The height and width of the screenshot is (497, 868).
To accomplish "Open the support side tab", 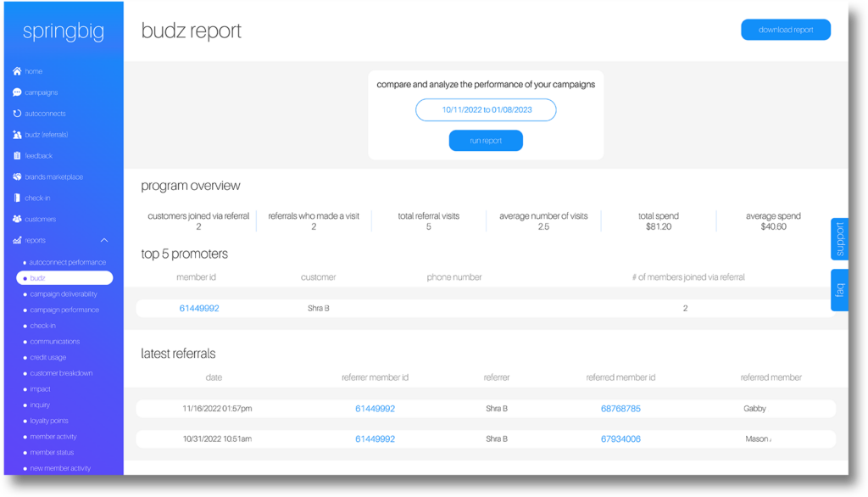I will (x=840, y=239).
